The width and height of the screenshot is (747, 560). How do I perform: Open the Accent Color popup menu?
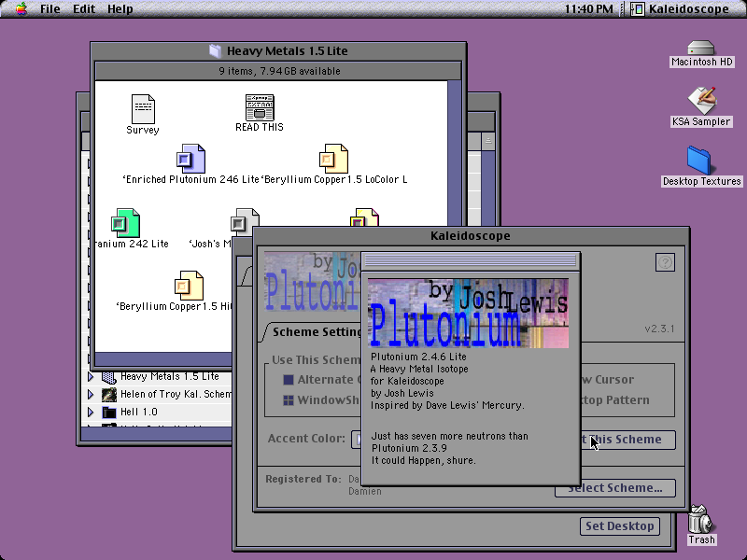356,439
